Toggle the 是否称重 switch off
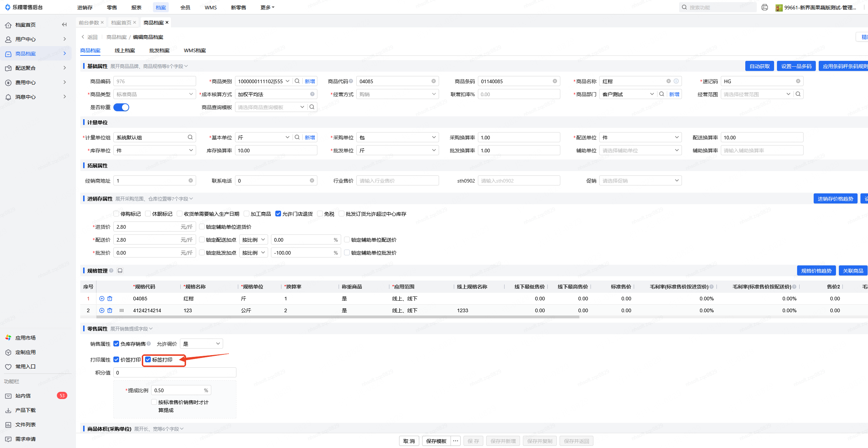The image size is (868, 448). tap(121, 107)
